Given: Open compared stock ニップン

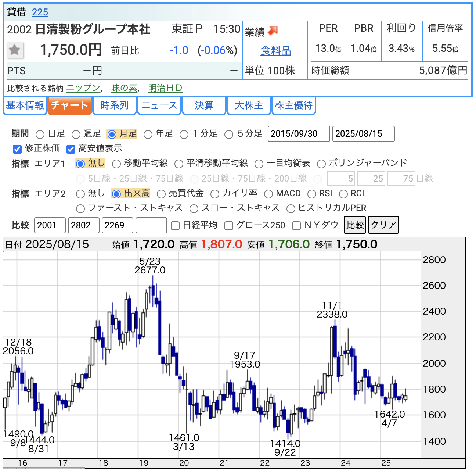Looking at the screenshot, I should tap(83, 88).
